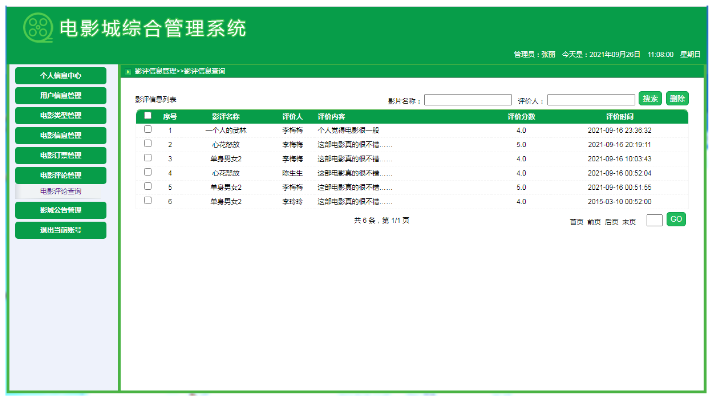This screenshot has width=711, height=399.
Task: Check the checkbox for row 4
Action: (x=148, y=172)
